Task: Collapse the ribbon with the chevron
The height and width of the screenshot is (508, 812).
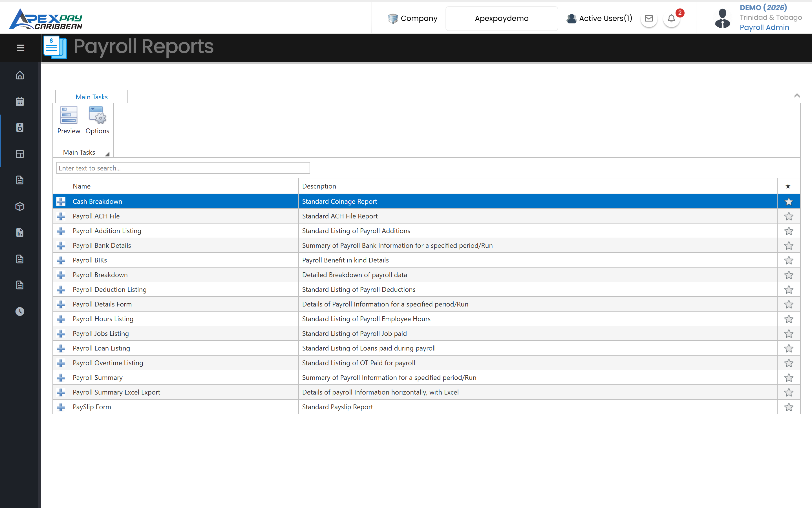Action: click(796, 96)
